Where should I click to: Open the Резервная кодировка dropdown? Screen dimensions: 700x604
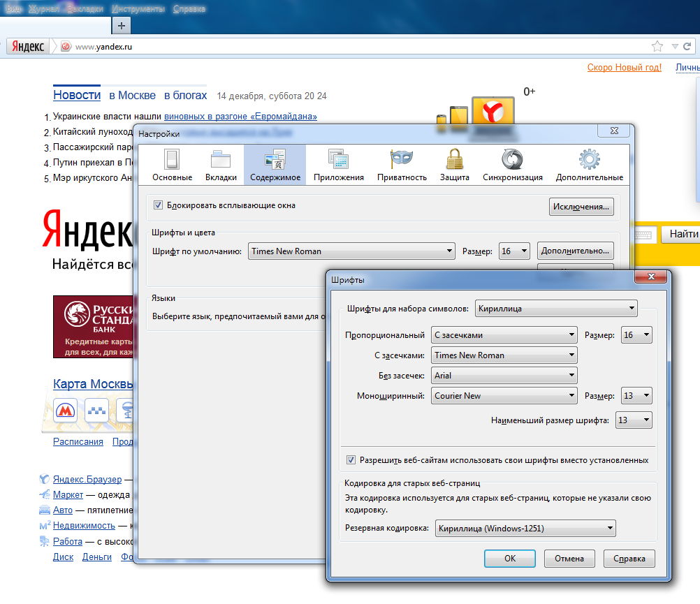point(525,528)
